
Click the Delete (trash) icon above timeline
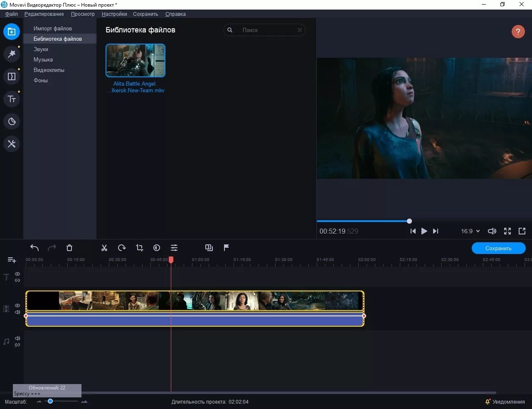coord(69,248)
